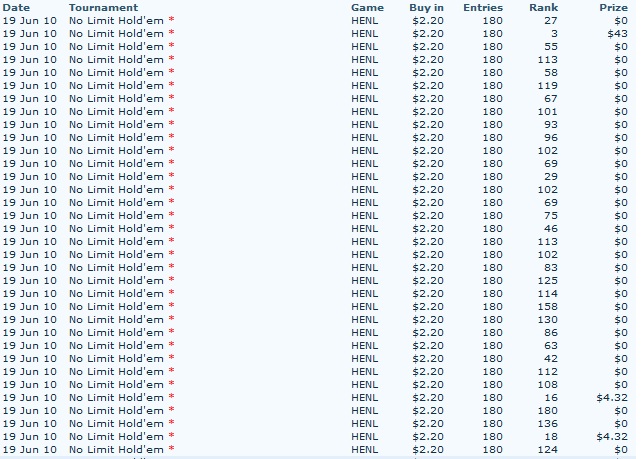Screen dimensions: 643x459
Task: Click the rank value 130
Action: pos(547,320)
